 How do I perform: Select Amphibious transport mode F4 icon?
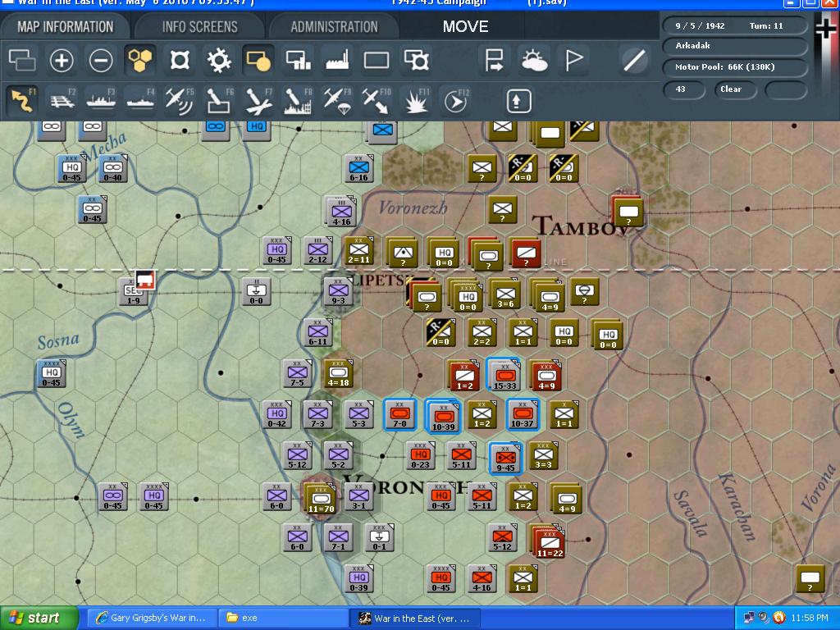tap(140, 101)
